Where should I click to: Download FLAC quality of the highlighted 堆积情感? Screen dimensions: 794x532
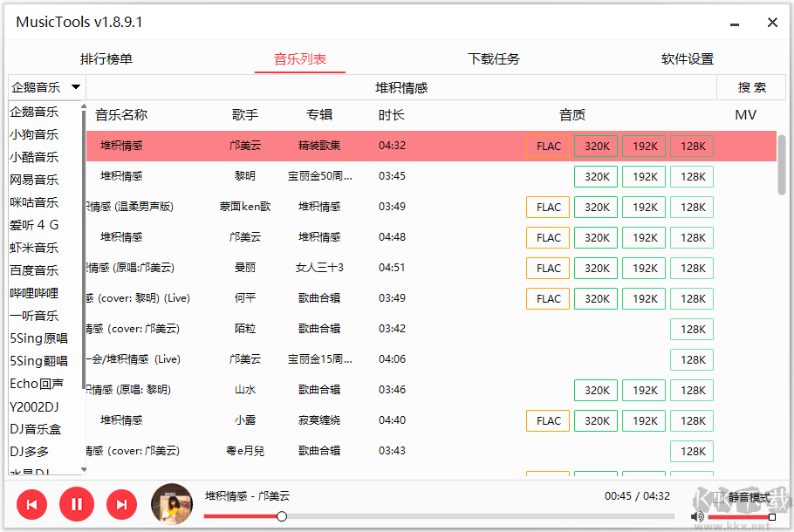pyautogui.click(x=547, y=146)
